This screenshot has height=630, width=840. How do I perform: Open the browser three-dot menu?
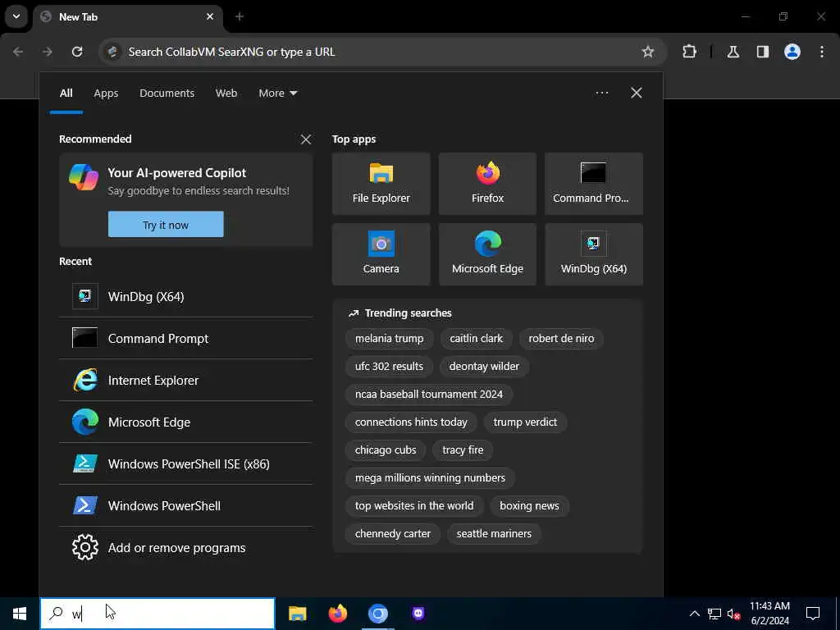822,52
